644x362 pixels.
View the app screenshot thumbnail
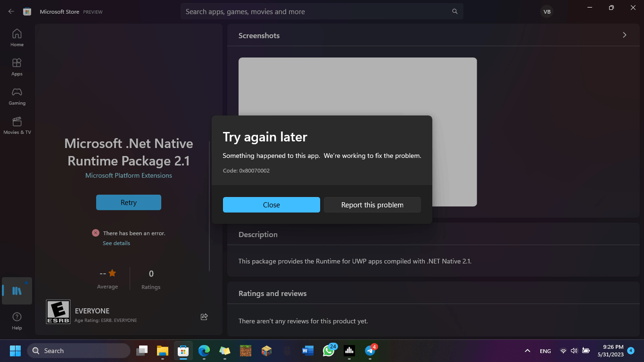[358, 132]
